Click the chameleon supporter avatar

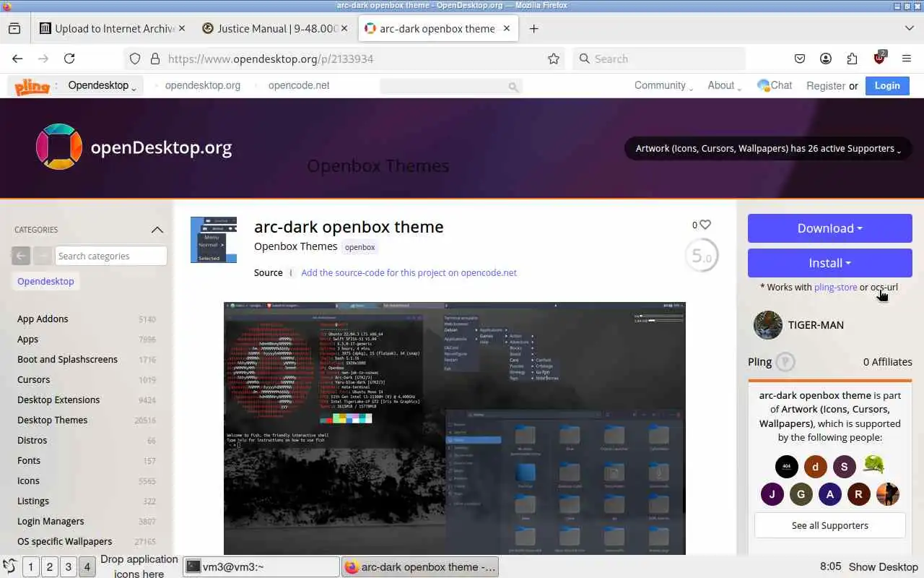click(x=873, y=465)
